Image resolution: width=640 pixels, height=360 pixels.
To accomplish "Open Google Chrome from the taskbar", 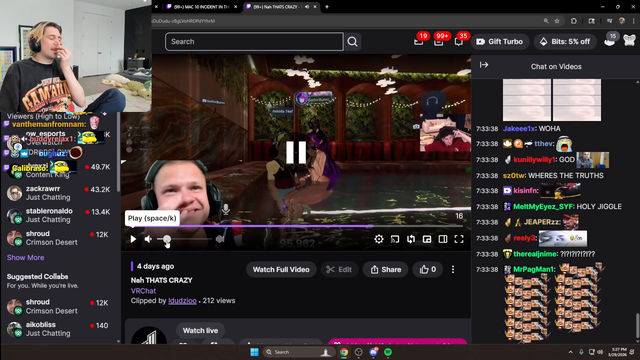I will [x=344, y=352].
